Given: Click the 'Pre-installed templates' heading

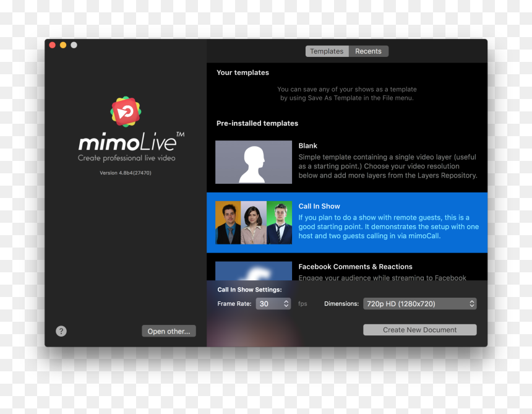Looking at the screenshot, I should (x=257, y=123).
